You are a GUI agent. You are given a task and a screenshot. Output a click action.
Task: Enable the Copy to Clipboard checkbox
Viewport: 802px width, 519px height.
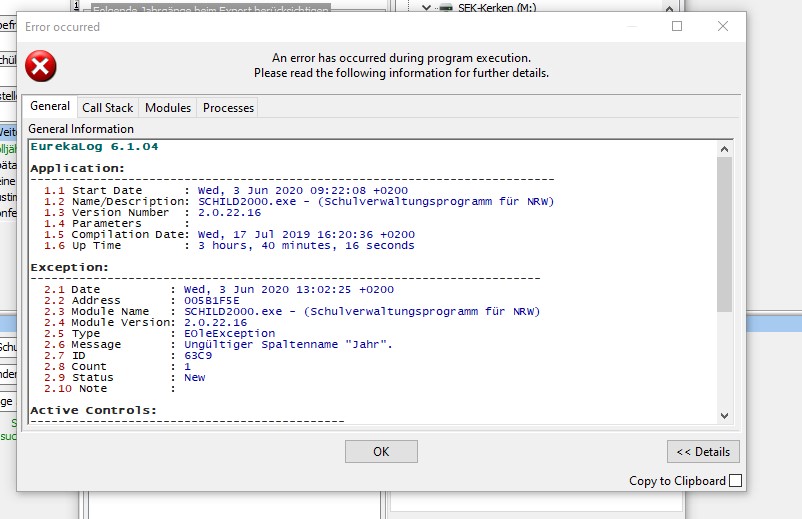(736, 481)
